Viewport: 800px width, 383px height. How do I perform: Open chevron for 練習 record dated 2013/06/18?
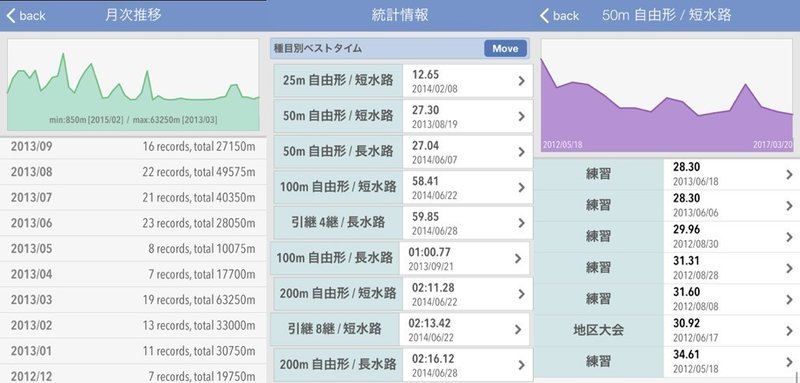click(790, 174)
